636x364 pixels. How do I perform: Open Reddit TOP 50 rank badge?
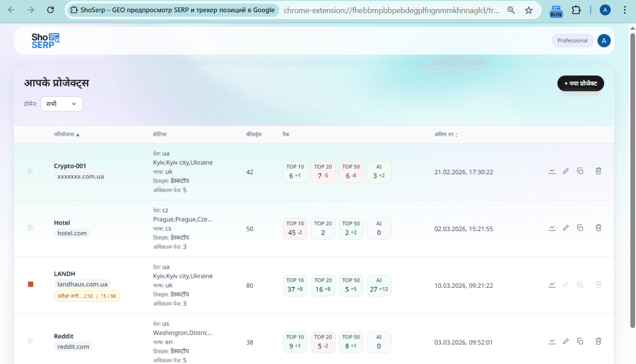coord(351,342)
